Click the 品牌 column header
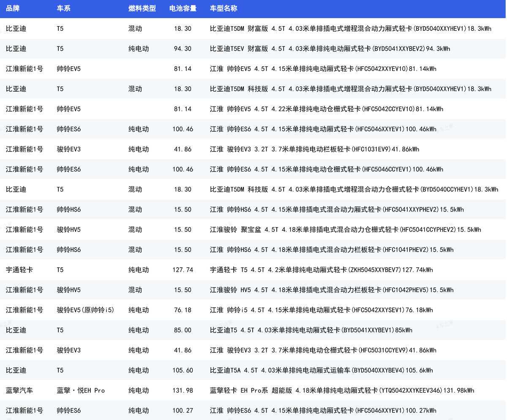Screen dimensions: 507x420 coord(13,8)
